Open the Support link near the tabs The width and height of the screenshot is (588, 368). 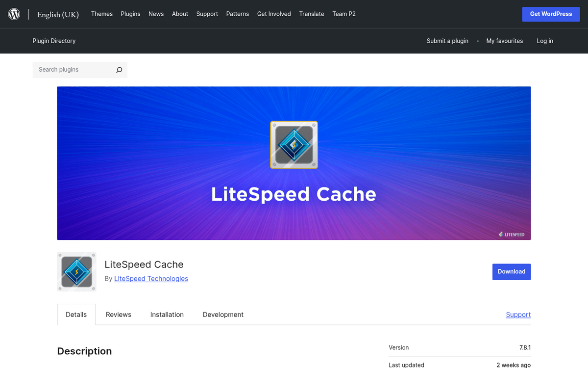pyautogui.click(x=518, y=315)
